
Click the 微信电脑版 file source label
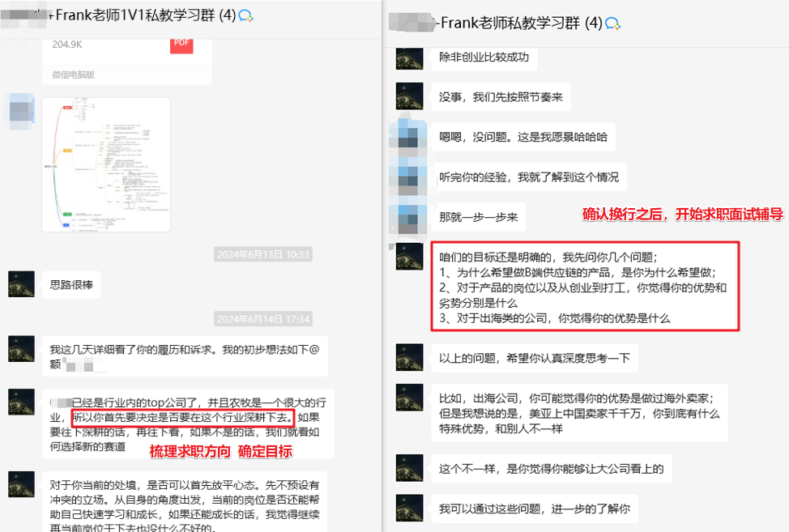click(74, 74)
